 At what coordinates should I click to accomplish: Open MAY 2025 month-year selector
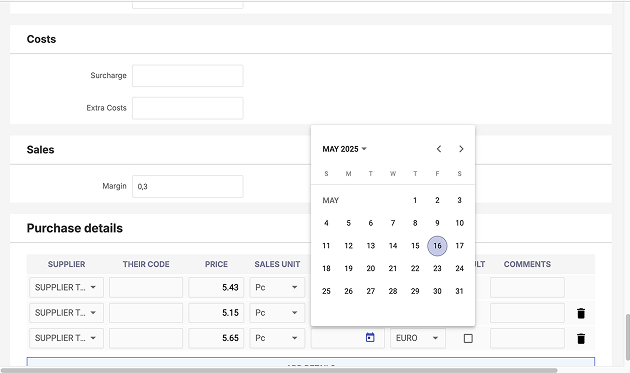(x=344, y=149)
